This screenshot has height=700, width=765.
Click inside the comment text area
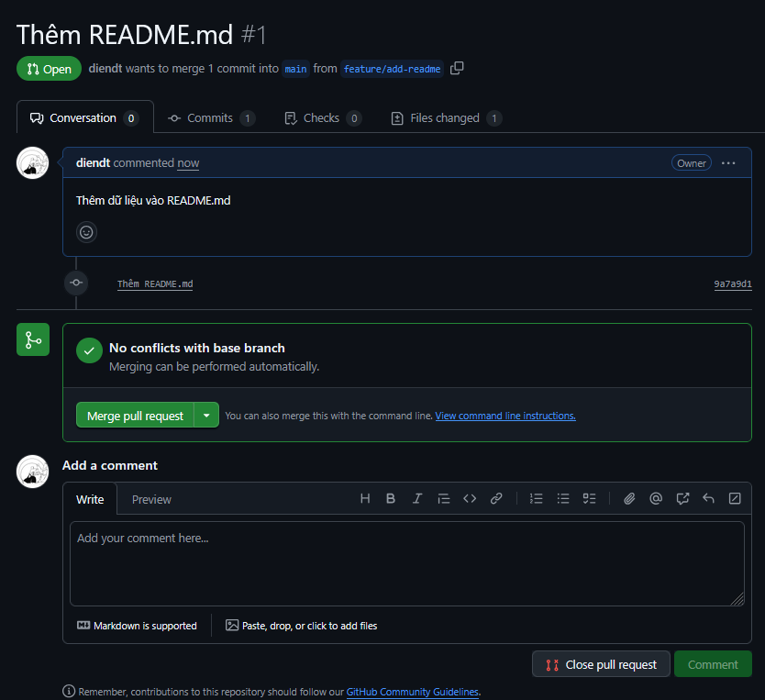point(406,563)
